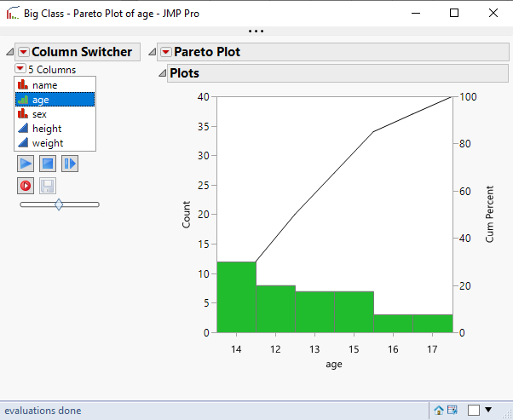Click the green bar for age 14

coord(236,296)
